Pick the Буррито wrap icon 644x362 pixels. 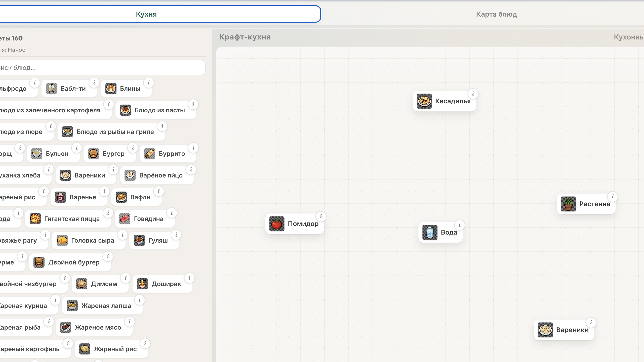click(150, 154)
